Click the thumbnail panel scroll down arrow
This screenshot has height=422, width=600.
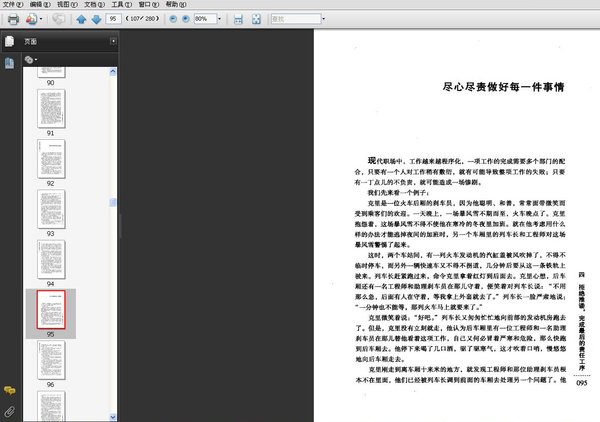coord(113,415)
